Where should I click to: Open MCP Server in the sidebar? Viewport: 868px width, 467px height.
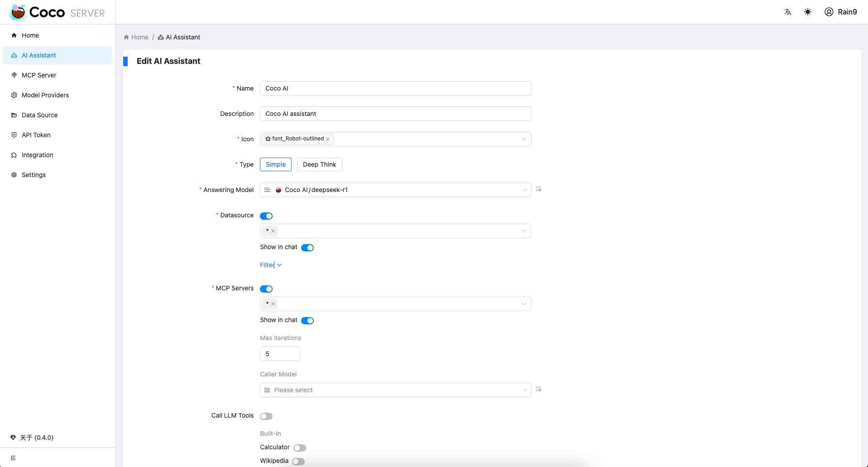[x=58, y=75]
